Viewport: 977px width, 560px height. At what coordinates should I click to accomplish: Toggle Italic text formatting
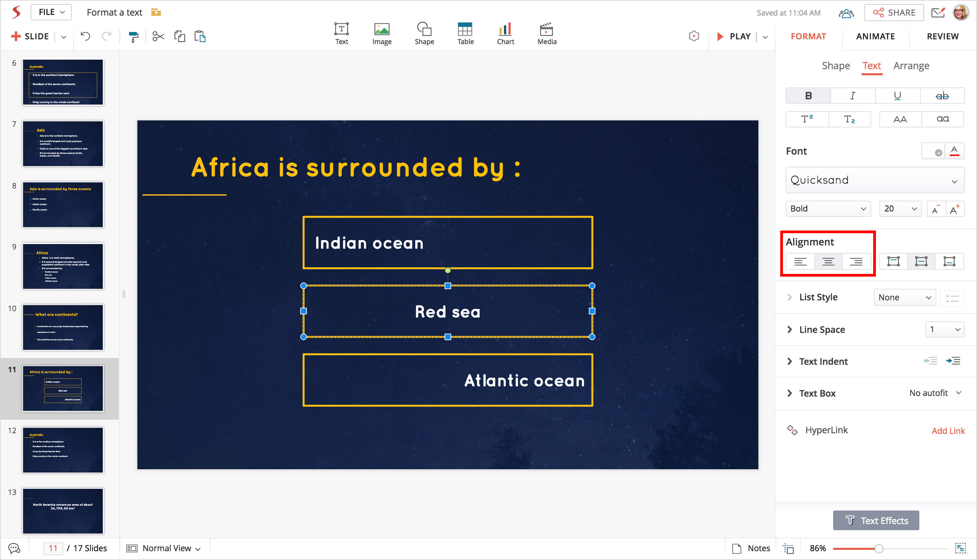click(x=852, y=96)
